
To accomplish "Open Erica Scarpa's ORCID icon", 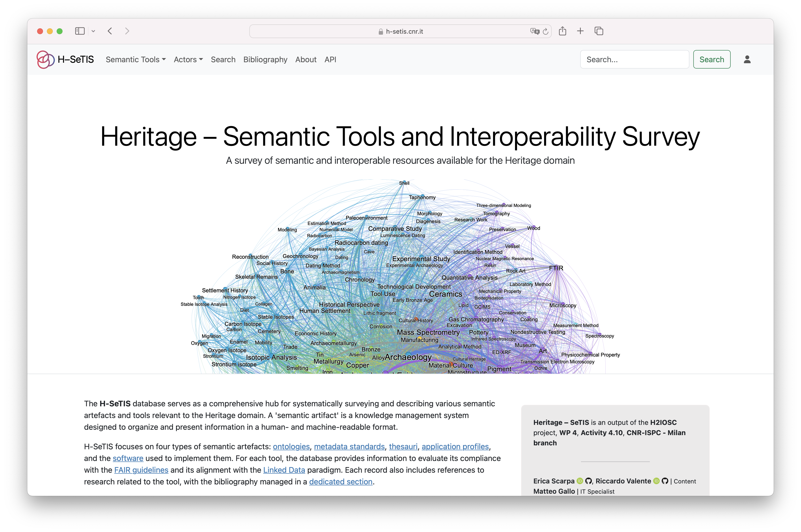I will point(580,481).
